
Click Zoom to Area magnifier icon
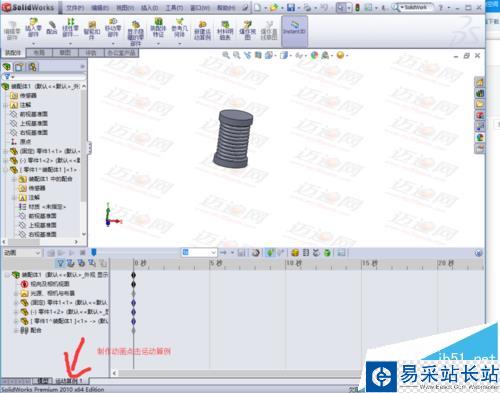(236, 55)
